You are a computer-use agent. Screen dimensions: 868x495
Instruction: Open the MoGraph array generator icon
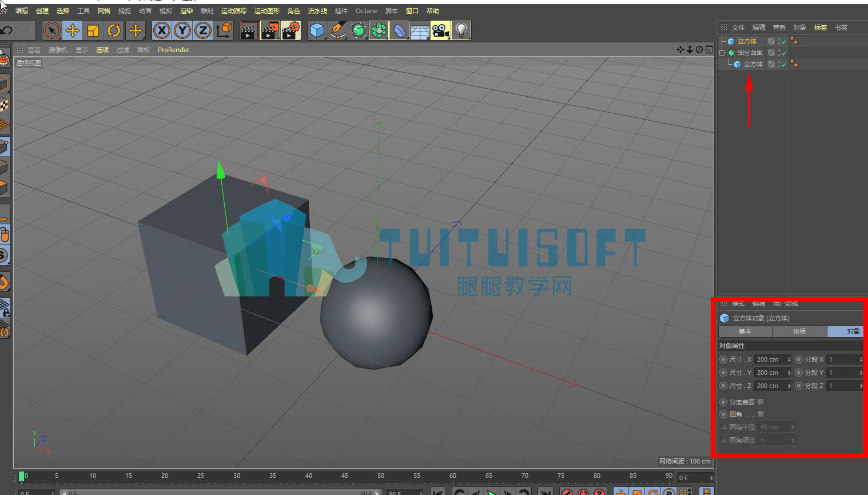coord(379,30)
